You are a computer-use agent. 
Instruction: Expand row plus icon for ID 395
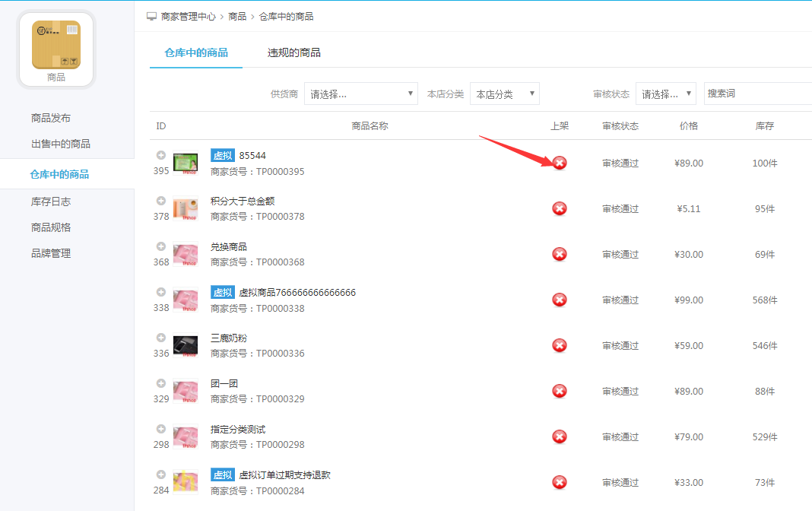coord(161,155)
